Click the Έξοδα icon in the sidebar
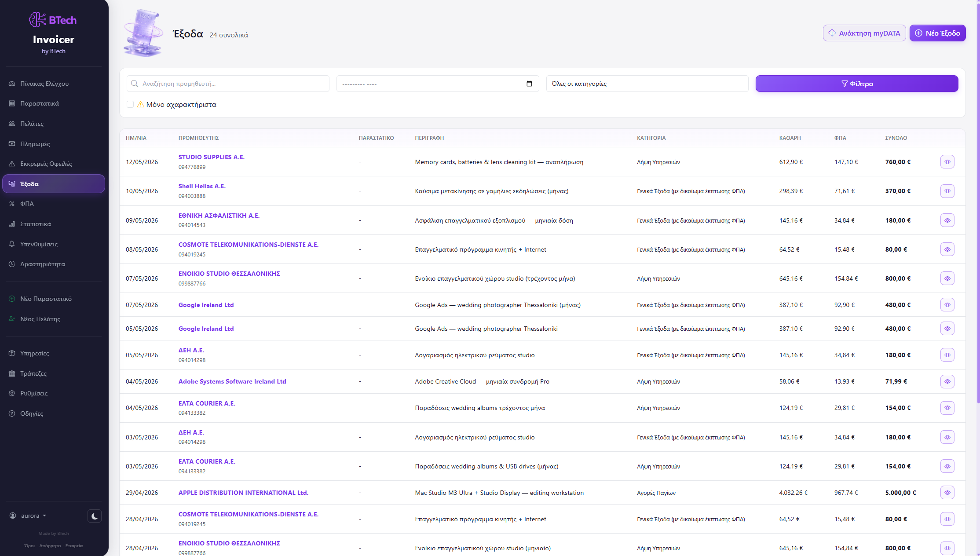Image resolution: width=980 pixels, height=556 pixels. [x=12, y=184]
